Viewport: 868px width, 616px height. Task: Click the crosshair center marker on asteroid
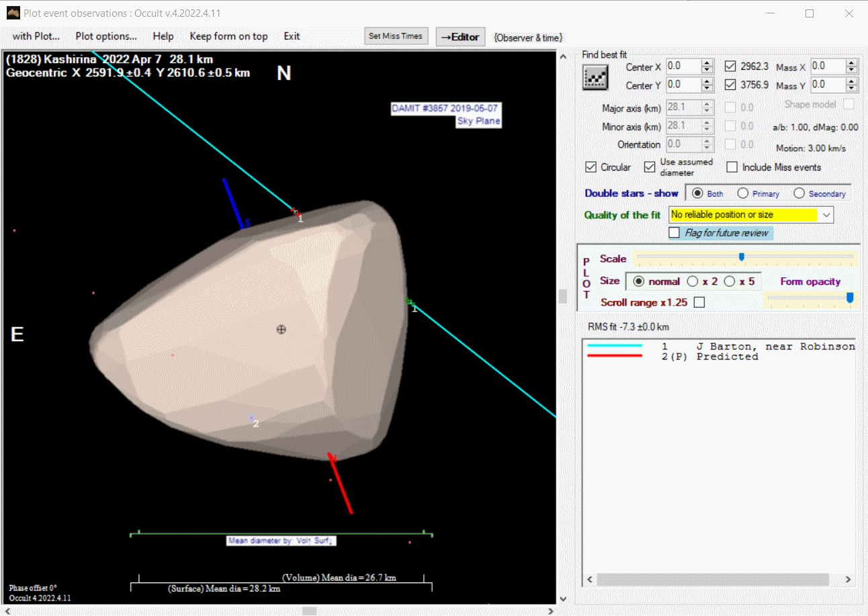[281, 329]
